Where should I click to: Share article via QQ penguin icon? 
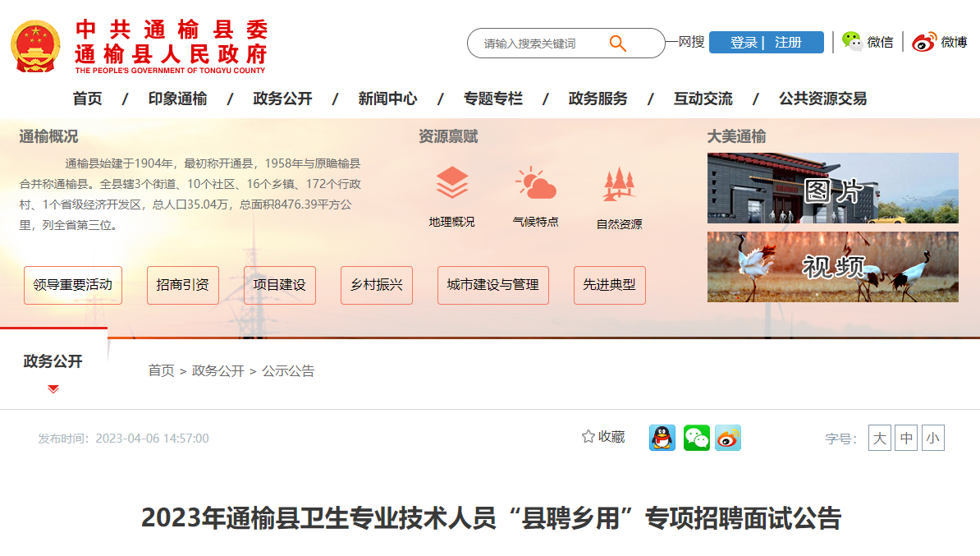(662, 438)
